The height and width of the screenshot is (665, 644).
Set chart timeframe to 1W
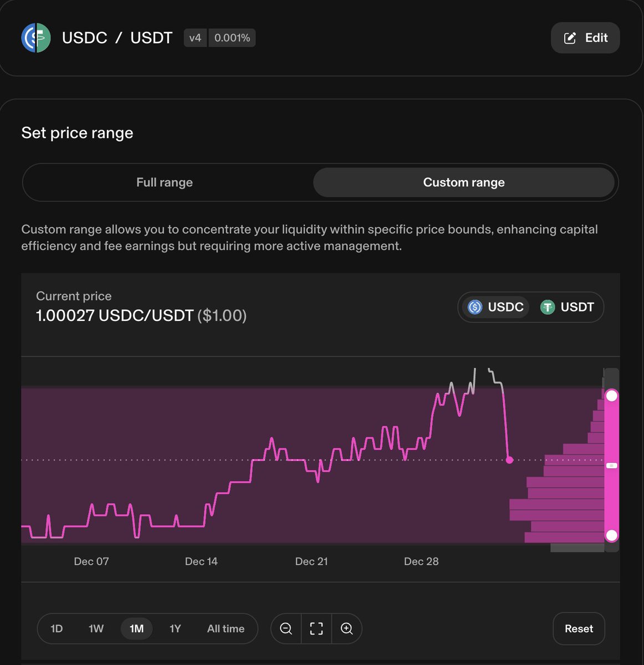[96, 628]
